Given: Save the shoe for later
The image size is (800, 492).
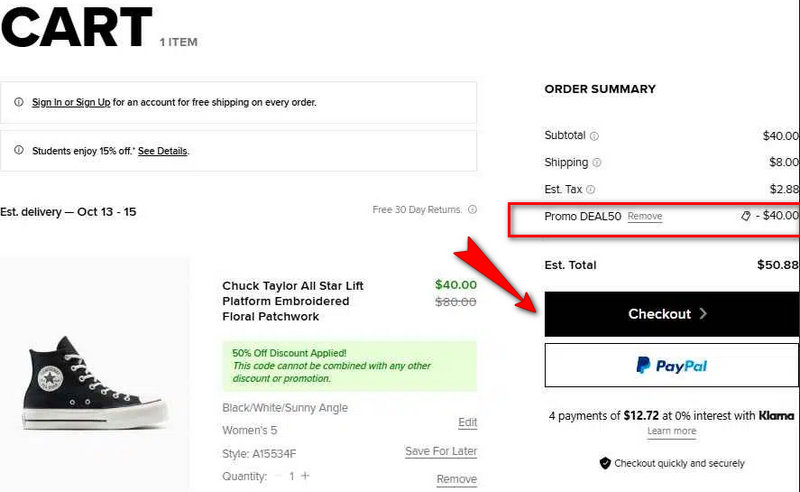Looking at the screenshot, I should (440, 451).
